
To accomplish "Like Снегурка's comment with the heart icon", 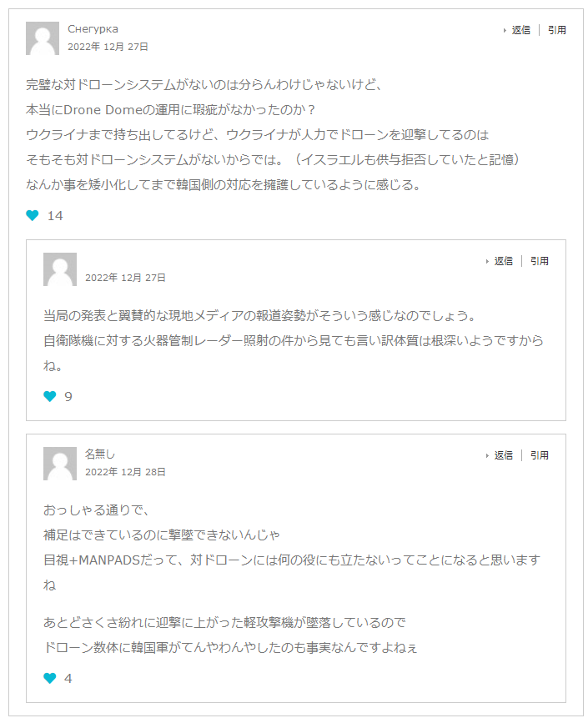I will 33,216.
